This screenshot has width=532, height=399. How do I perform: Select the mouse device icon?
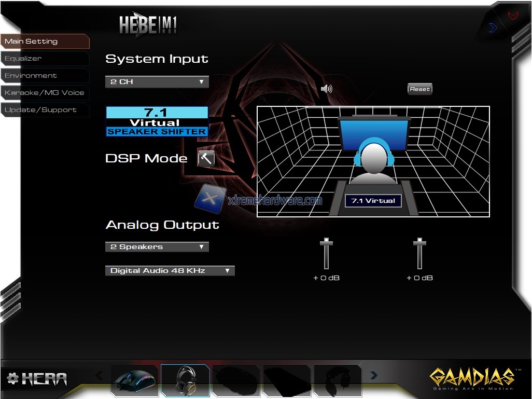point(134,381)
